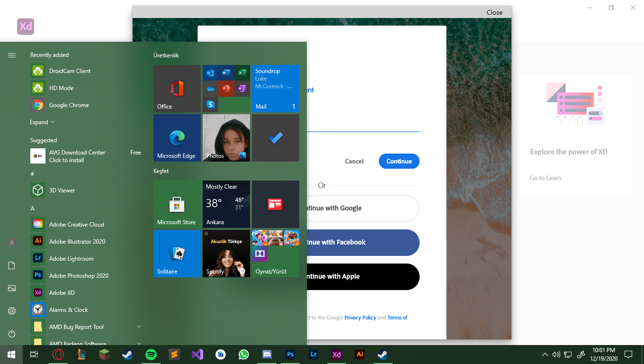Open the small Outlook tile

click(x=210, y=73)
